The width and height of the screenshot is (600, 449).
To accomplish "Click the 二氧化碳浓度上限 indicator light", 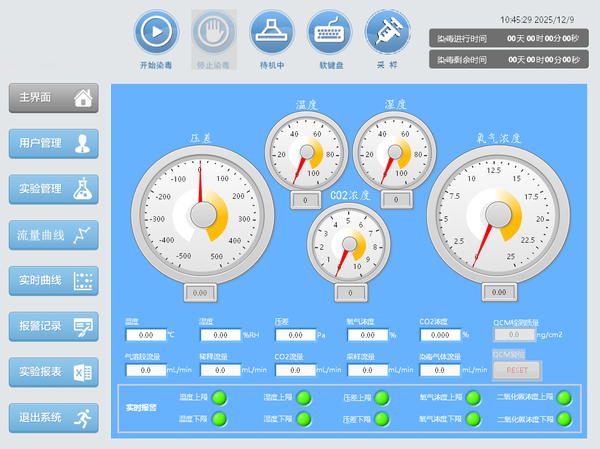I will coord(564,398).
